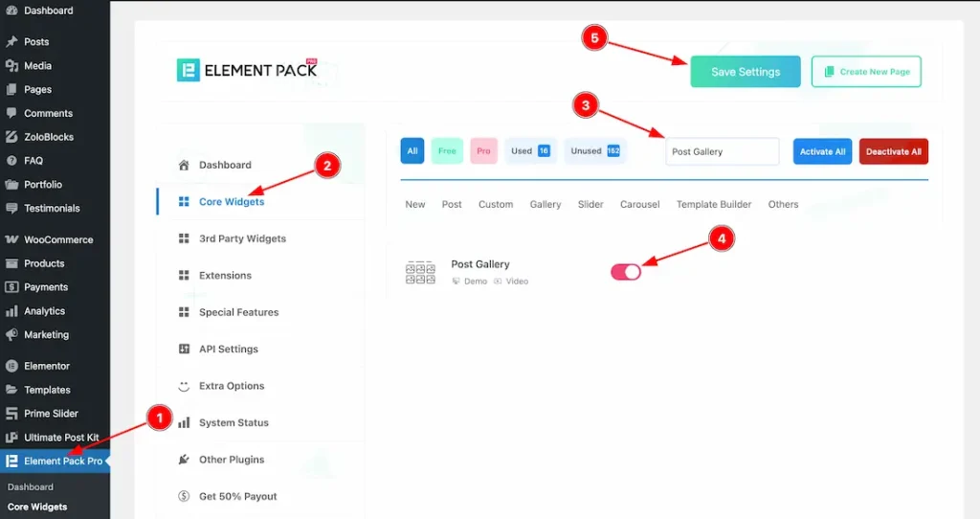Click the Analytics bar chart icon

[11, 311]
